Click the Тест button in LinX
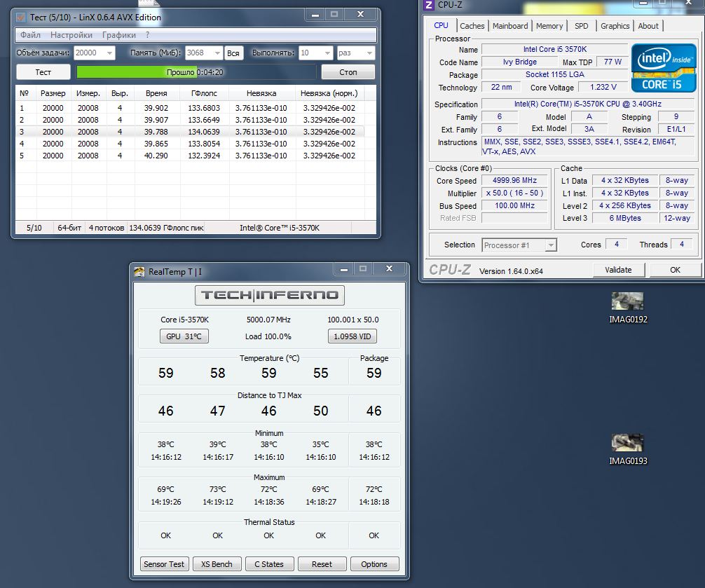Image resolution: width=705 pixels, height=588 pixels. (x=43, y=72)
